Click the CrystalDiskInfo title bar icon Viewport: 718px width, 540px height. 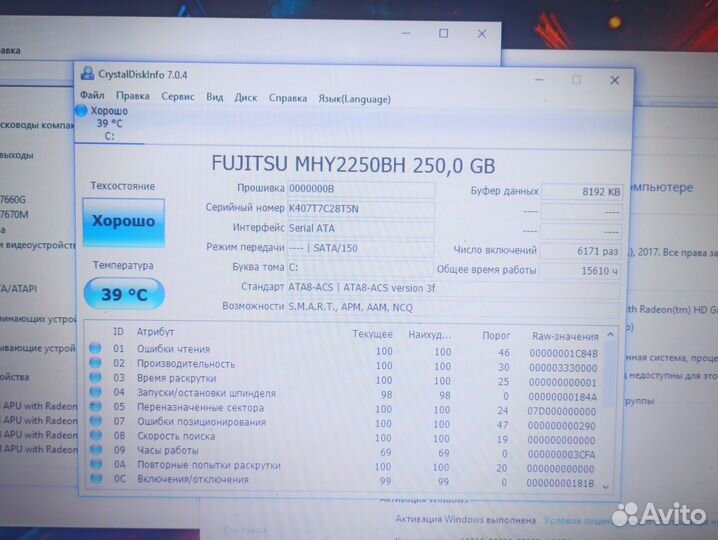pyautogui.click(x=87, y=73)
